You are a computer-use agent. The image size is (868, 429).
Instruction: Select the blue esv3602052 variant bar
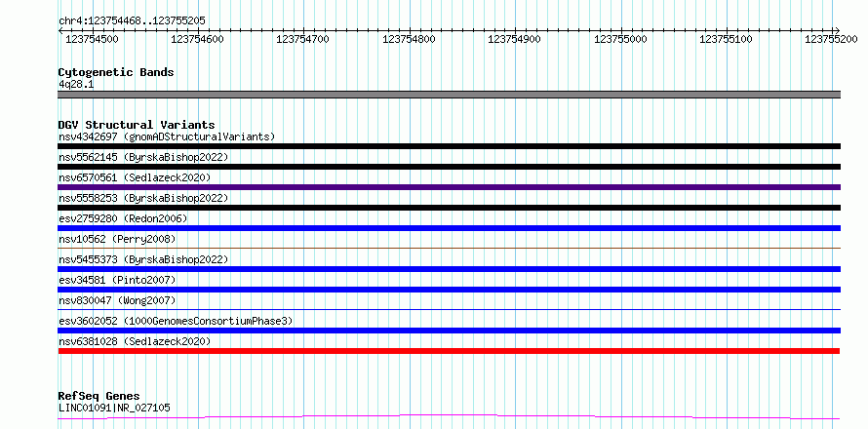pyautogui.click(x=449, y=331)
